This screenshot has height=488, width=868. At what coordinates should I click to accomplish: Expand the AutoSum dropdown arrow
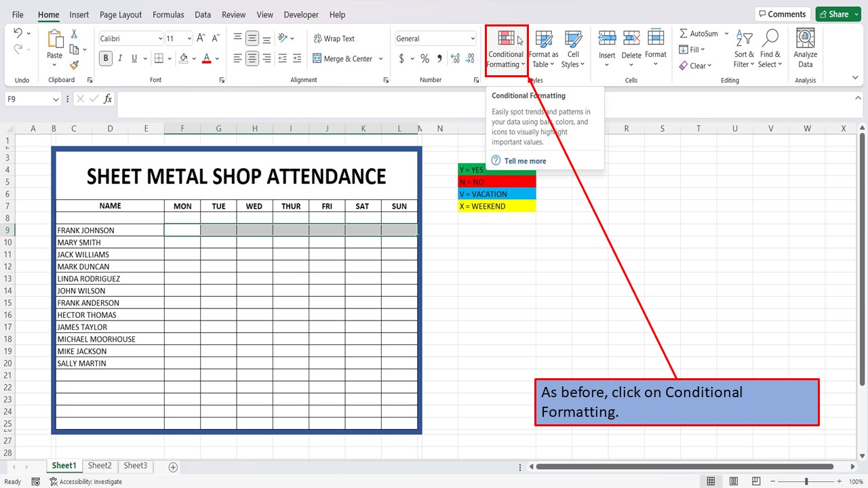tap(726, 33)
